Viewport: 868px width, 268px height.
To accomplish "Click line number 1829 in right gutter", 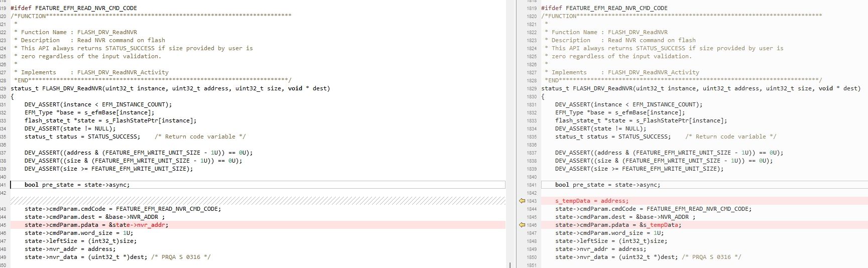I will [532, 88].
